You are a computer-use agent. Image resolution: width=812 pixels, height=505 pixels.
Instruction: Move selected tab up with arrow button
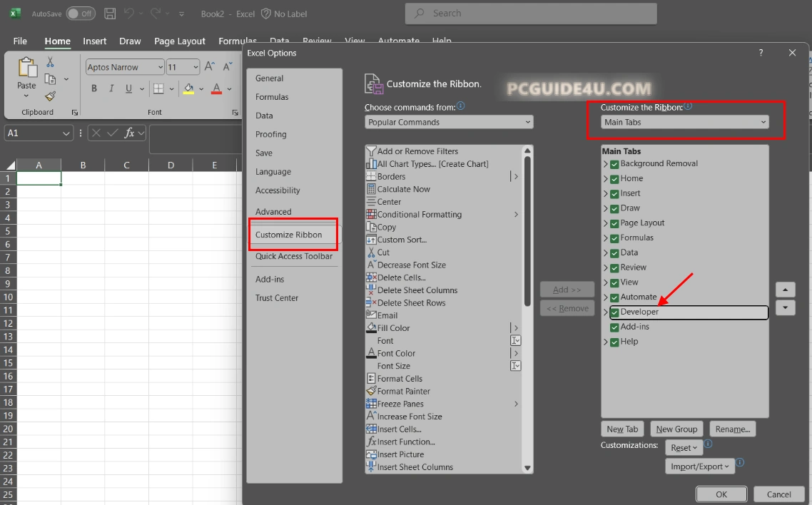pyautogui.click(x=785, y=290)
